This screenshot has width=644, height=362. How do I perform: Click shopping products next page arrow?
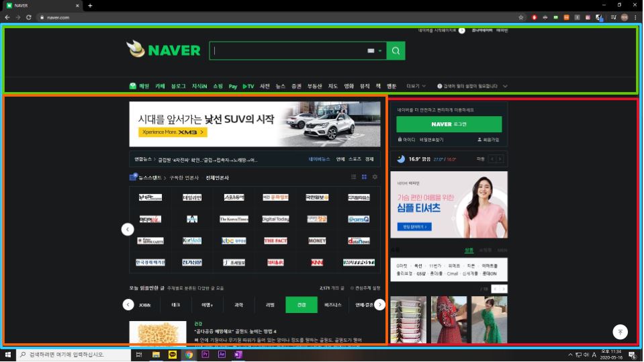[x=504, y=289]
